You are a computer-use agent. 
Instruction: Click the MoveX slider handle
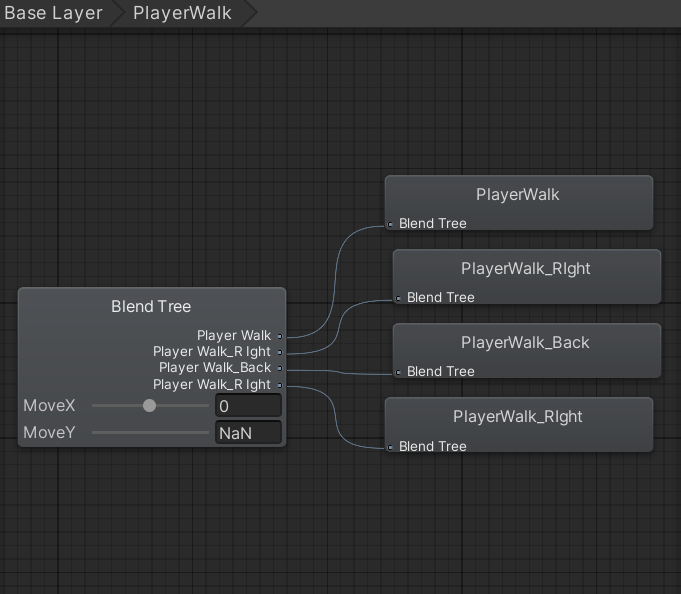[x=149, y=406]
